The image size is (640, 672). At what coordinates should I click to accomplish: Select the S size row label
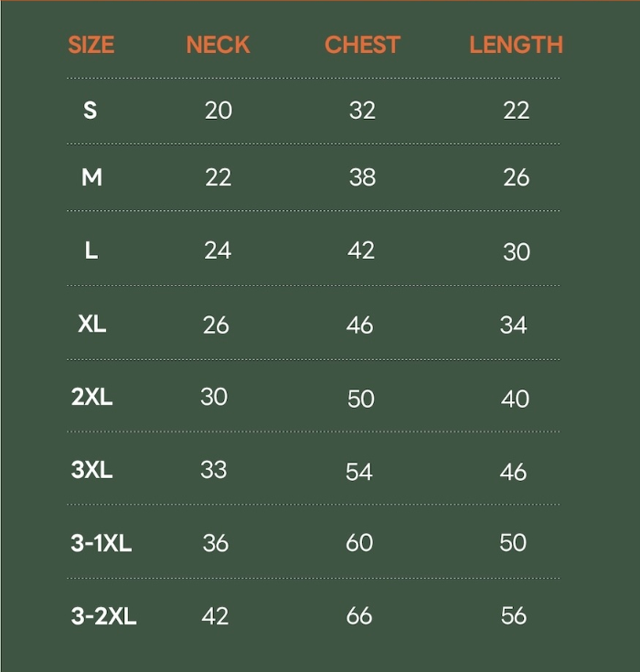pos(90,111)
